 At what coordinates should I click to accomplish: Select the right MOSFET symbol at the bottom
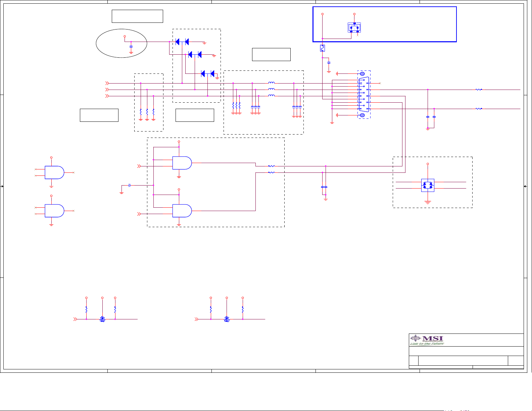pos(227,319)
